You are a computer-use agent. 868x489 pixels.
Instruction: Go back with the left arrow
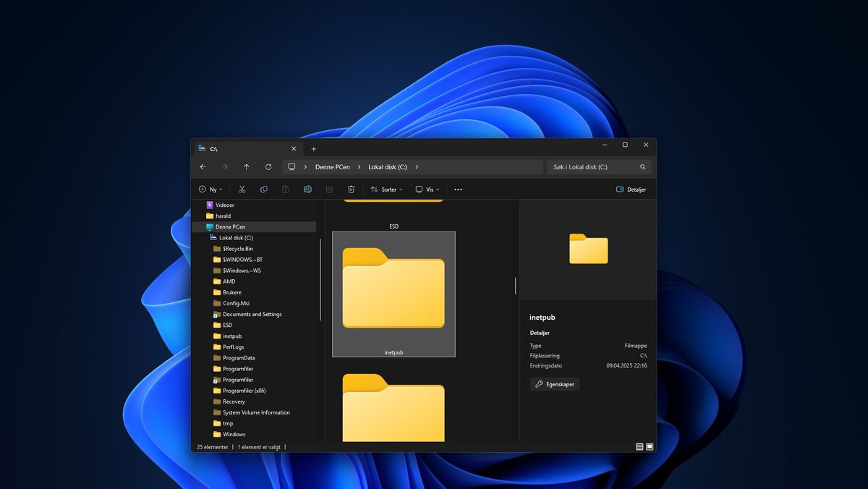tap(203, 167)
